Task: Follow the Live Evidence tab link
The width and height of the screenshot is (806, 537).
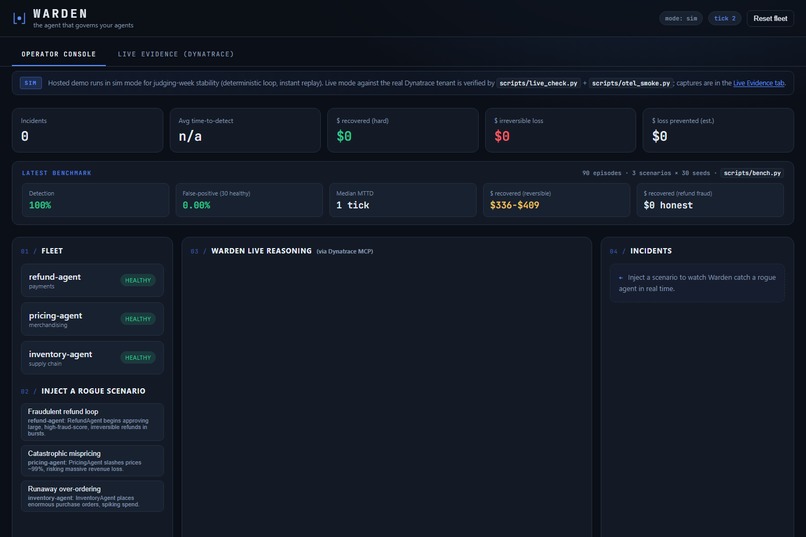Action: point(759,83)
